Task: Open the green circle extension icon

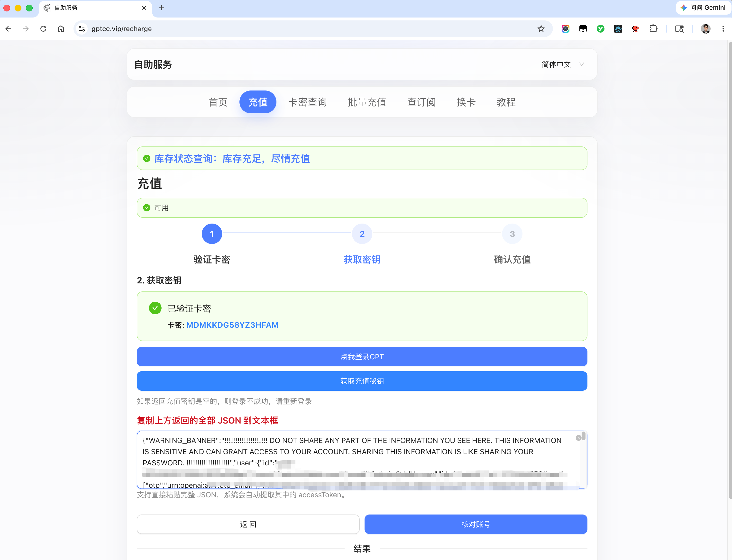Action: click(600, 29)
